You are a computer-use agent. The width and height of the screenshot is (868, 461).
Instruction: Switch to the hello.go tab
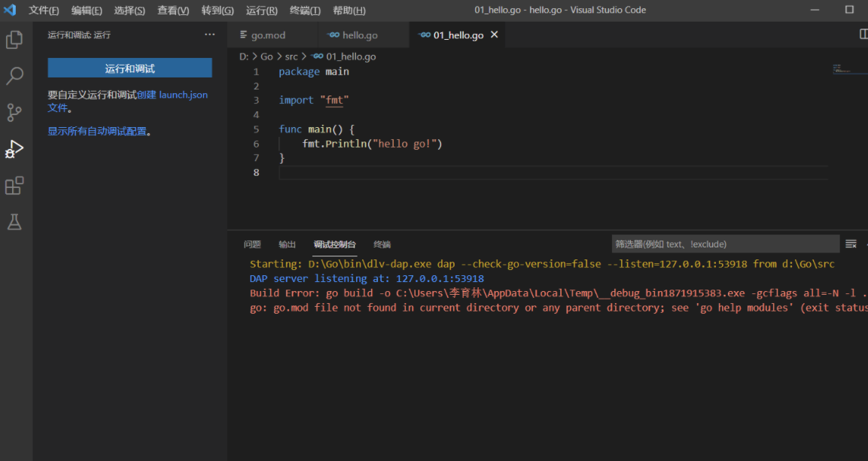coord(359,35)
